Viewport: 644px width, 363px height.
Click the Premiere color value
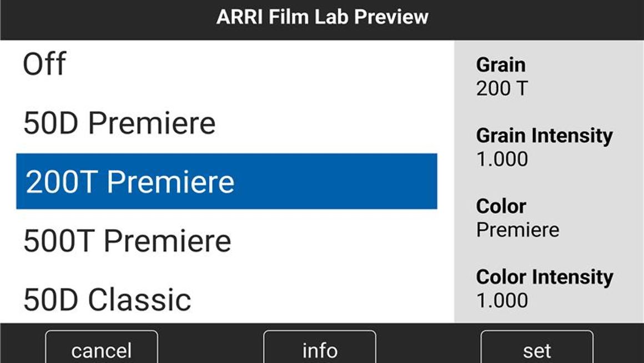point(517,230)
